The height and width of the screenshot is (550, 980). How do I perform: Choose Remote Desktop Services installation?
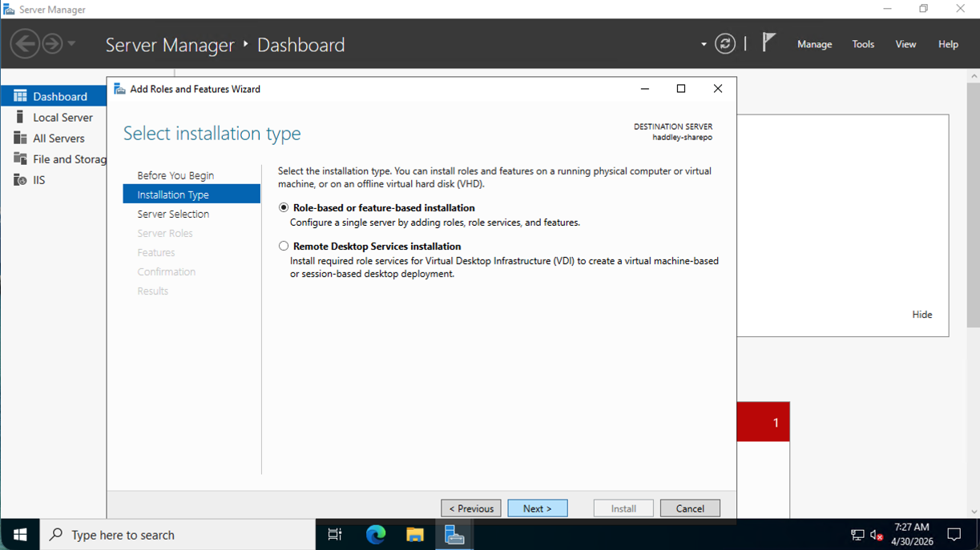tap(284, 246)
